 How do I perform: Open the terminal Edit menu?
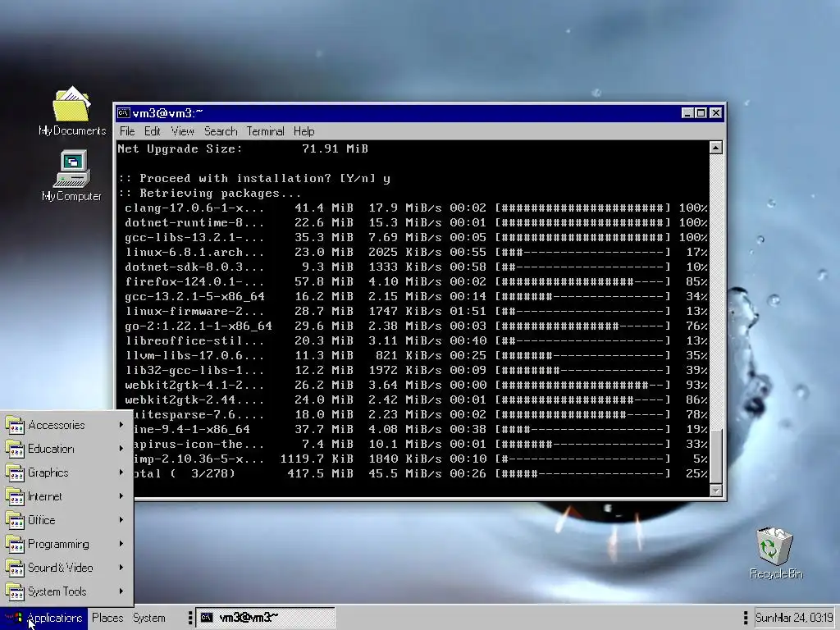[x=152, y=131]
